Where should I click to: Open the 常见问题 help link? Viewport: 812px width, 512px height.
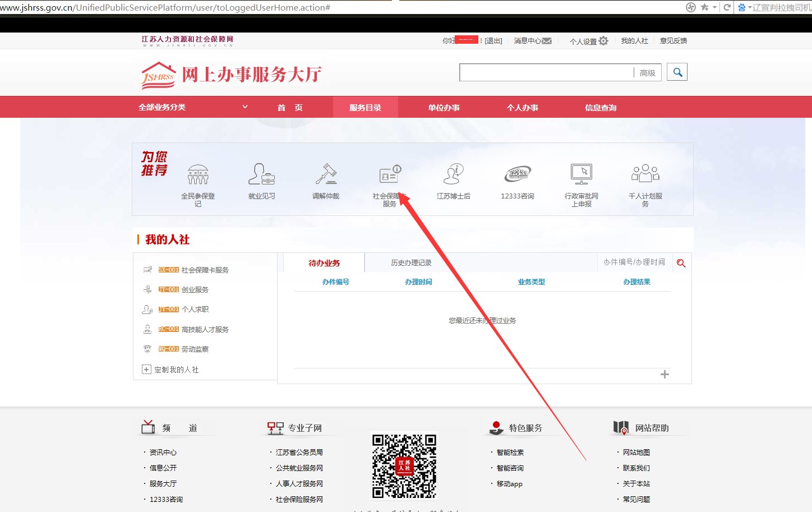[x=636, y=499]
